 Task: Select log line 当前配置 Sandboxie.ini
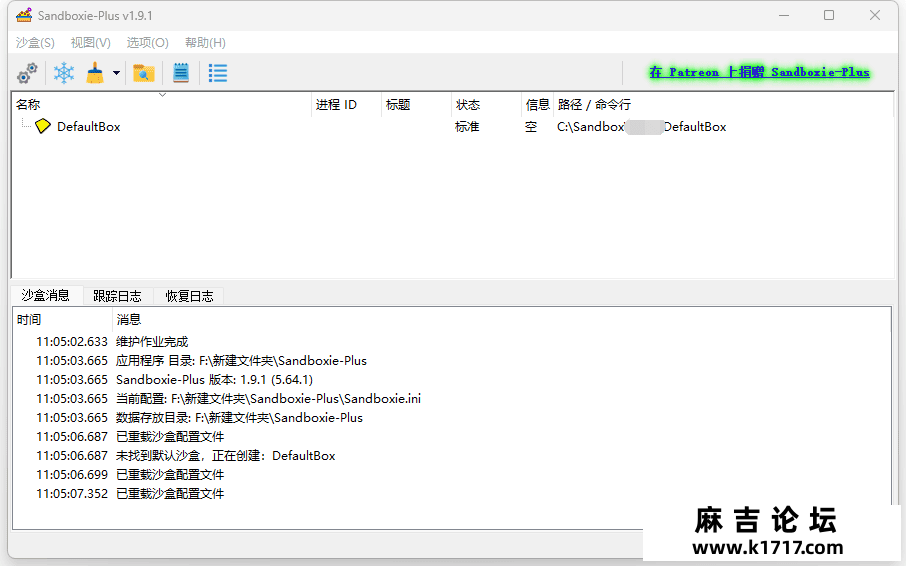268,399
